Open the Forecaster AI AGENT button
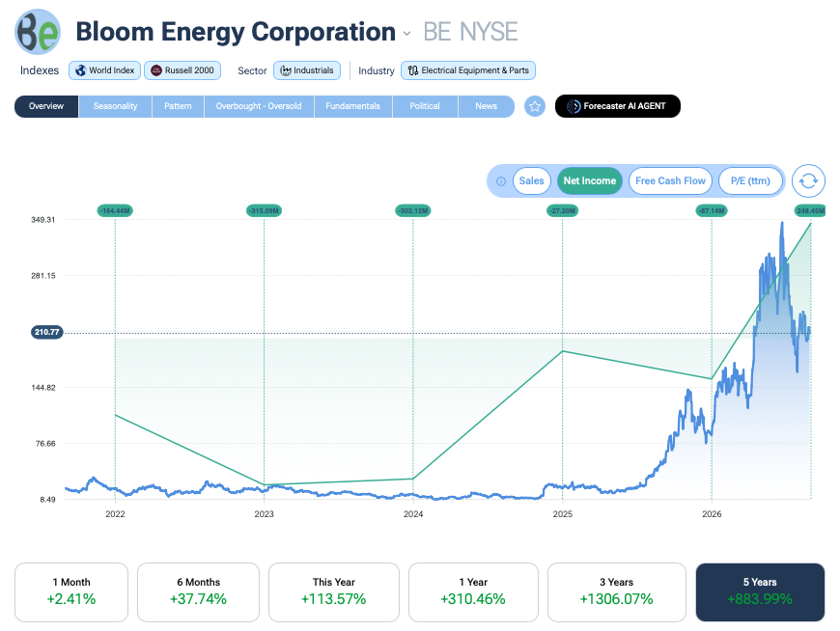Viewport: 840px width, 631px height. pyautogui.click(x=618, y=106)
